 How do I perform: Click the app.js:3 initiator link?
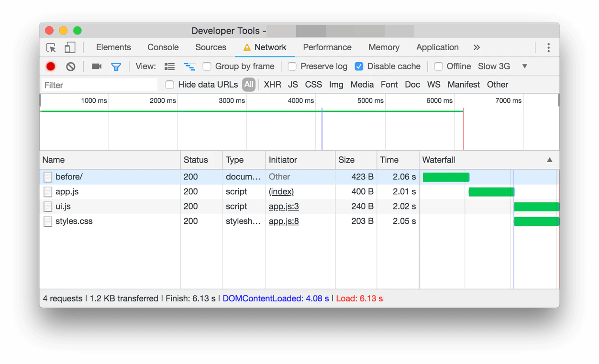[284, 207]
